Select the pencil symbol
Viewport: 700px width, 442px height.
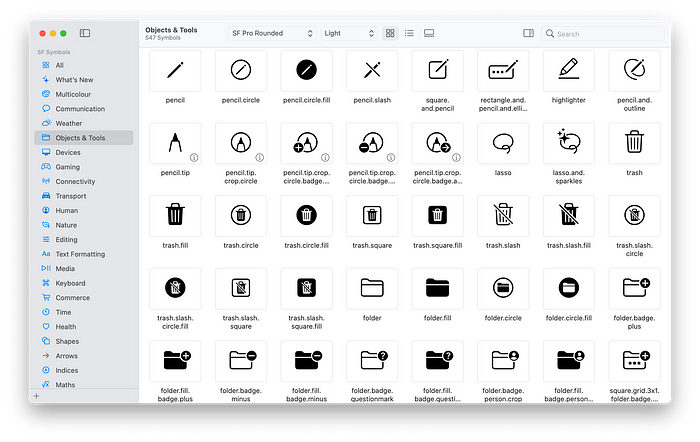click(x=175, y=71)
